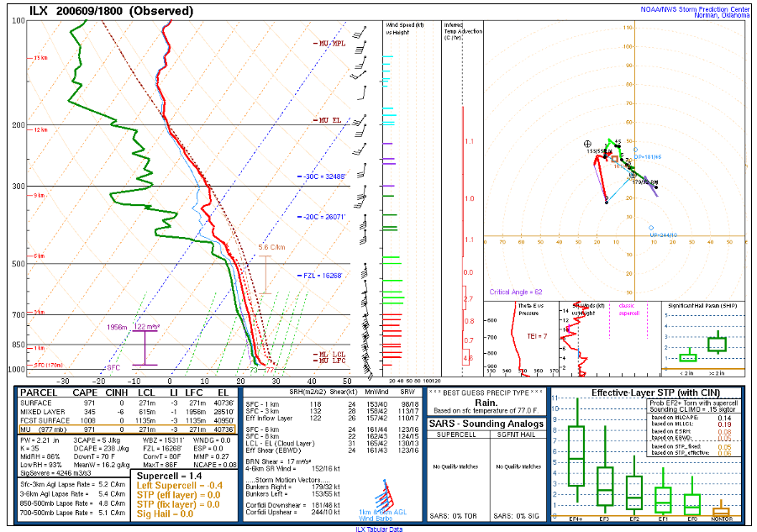Click the SFC - 1 km shear row
Screen dimensions: 757x532
(x=332, y=404)
